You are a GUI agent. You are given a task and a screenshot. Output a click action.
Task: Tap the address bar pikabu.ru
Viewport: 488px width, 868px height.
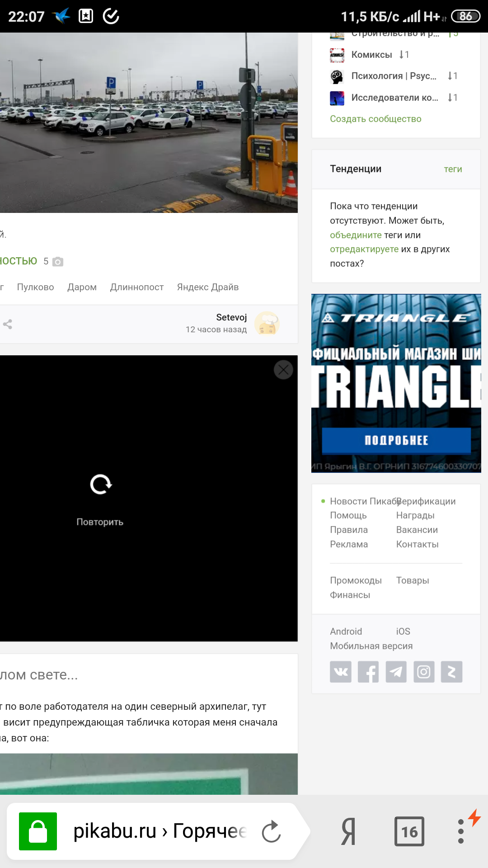pyautogui.click(x=160, y=831)
